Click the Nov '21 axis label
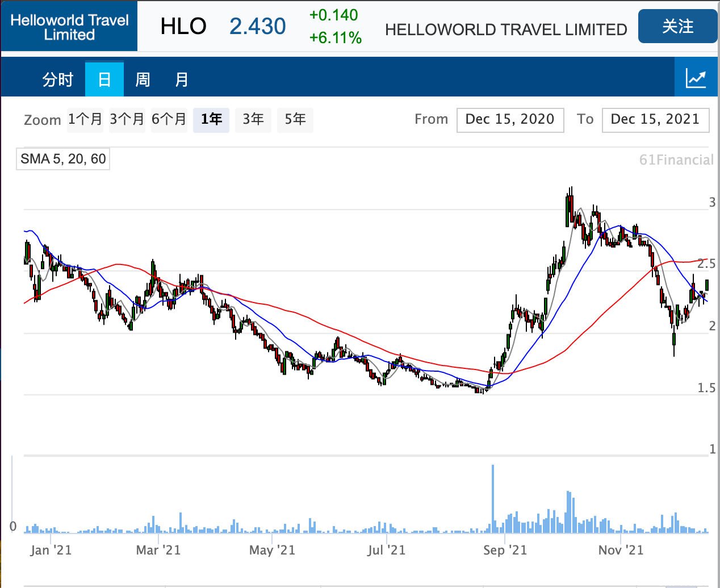 point(621,550)
